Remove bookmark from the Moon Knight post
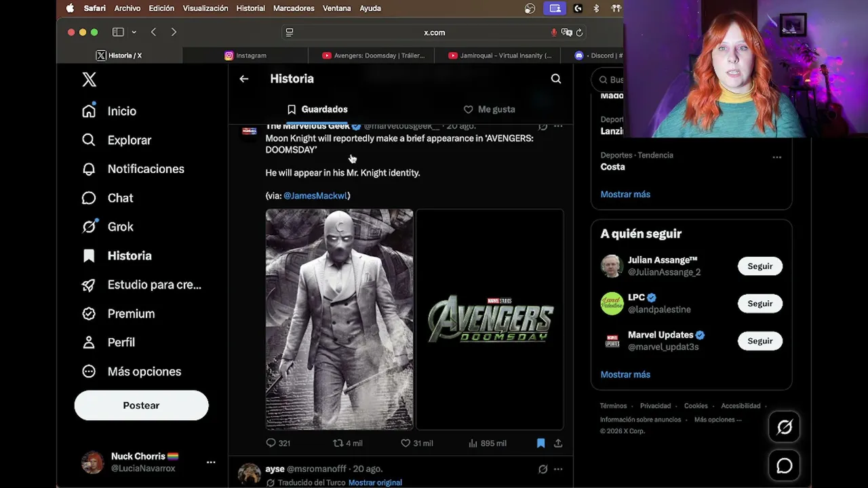 click(540, 443)
